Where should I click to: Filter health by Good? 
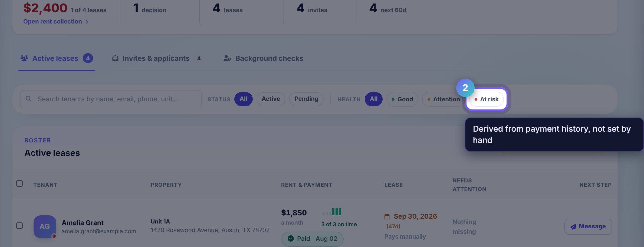[402, 99]
